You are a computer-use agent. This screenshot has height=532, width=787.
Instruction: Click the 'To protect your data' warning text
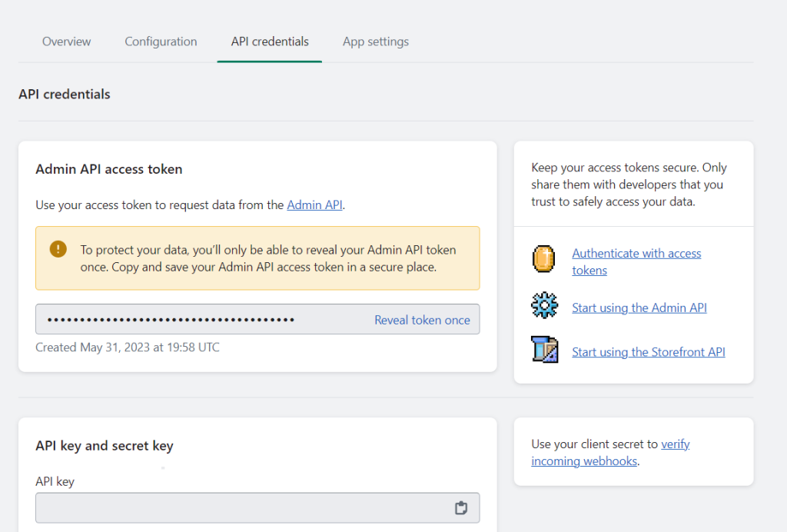[268, 258]
